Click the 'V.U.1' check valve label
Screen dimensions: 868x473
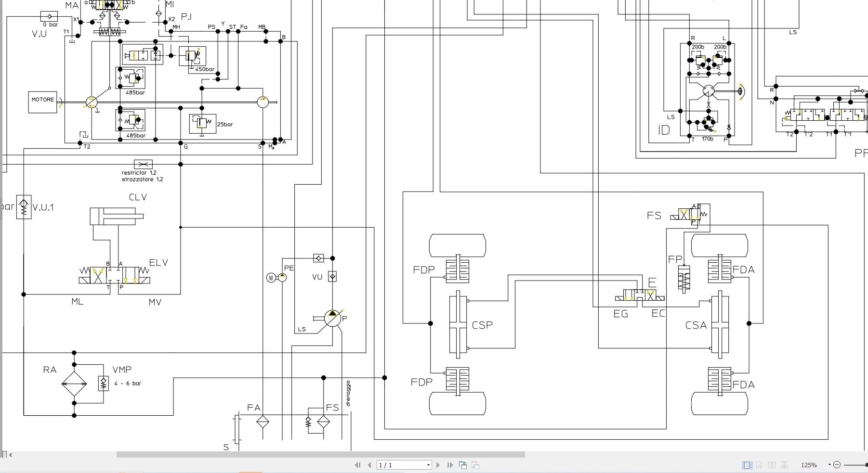(43, 207)
